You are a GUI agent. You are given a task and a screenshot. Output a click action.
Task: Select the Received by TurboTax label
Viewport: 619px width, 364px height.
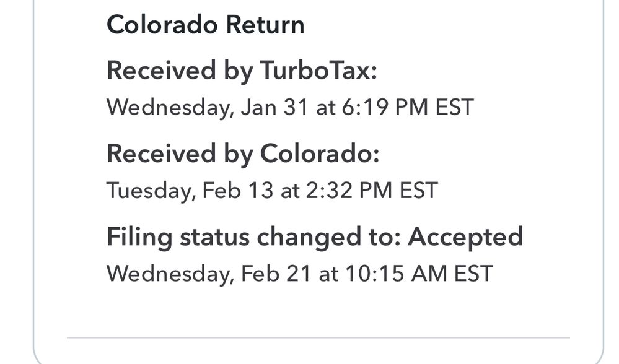click(242, 71)
